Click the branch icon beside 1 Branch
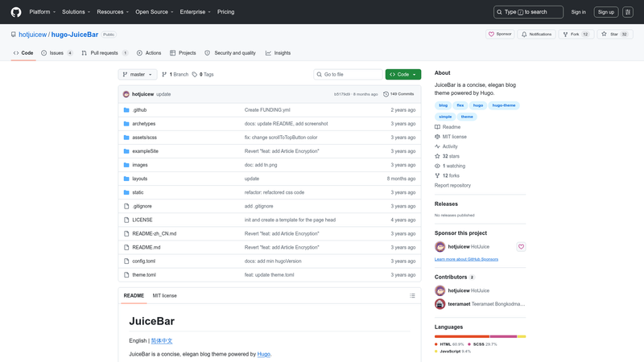The width and height of the screenshot is (644, 362). coord(164,74)
